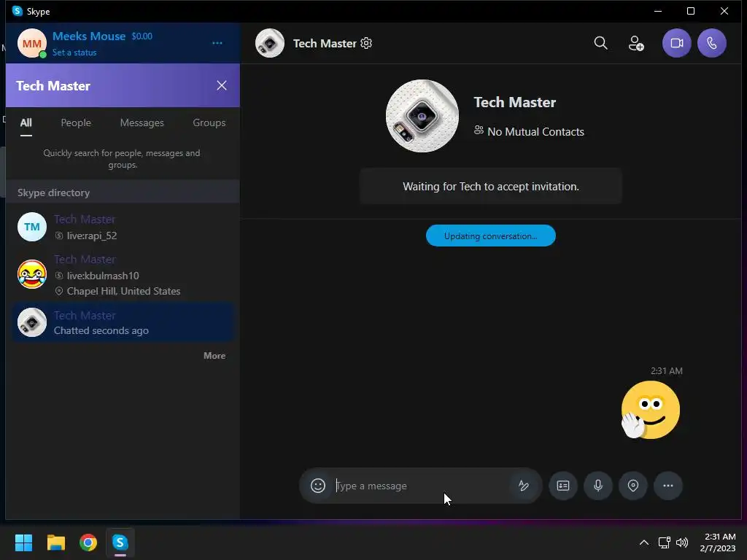747x560 pixels.
Task: Switch to the People search tab
Action: point(76,122)
